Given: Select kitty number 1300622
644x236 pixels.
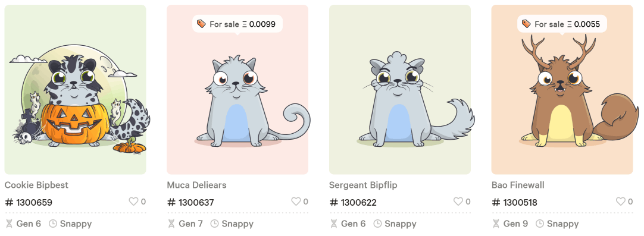Looking at the screenshot, I should tap(353, 202).
